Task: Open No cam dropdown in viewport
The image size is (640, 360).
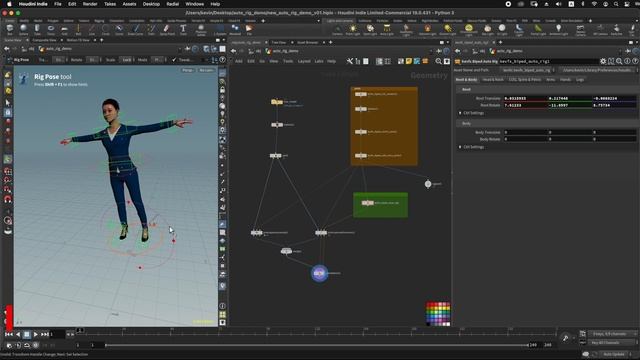Action: 207,71
